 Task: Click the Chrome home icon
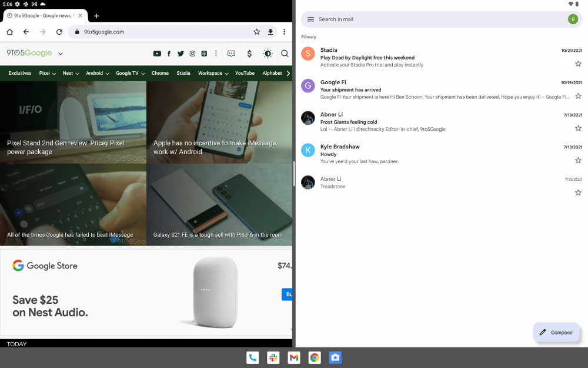9,32
